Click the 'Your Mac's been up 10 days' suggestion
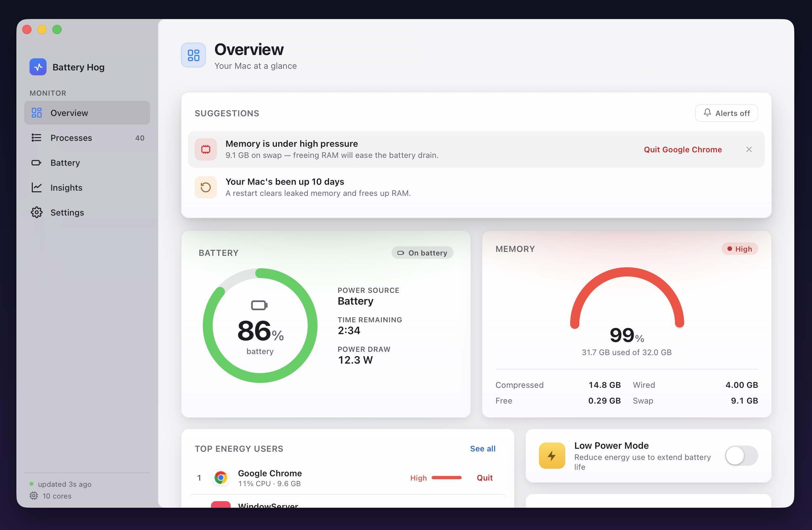 (x=476, y=187)
